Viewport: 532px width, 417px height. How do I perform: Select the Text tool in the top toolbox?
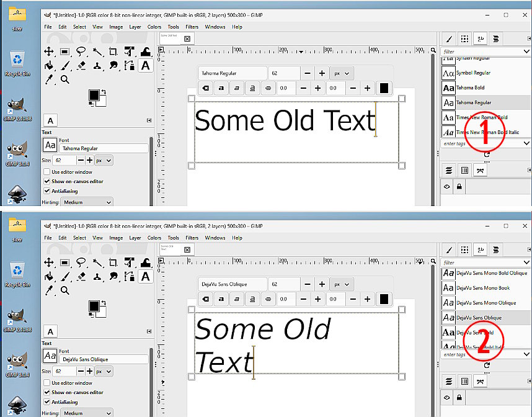coord(145,65)
